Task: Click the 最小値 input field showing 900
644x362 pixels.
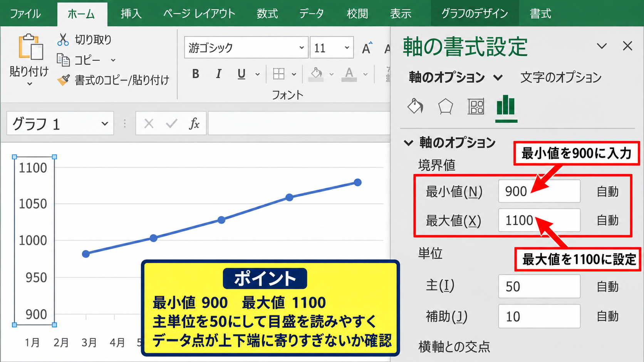Action: point(539,191)
